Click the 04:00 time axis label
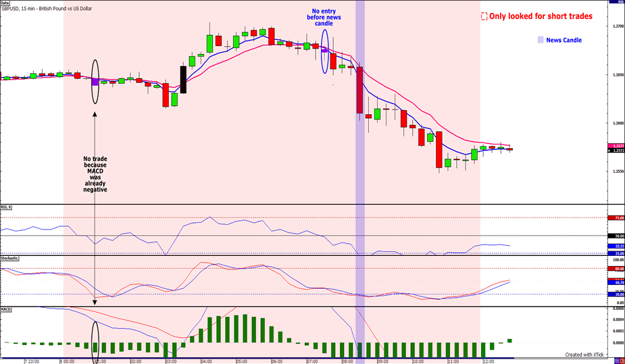 206,361
